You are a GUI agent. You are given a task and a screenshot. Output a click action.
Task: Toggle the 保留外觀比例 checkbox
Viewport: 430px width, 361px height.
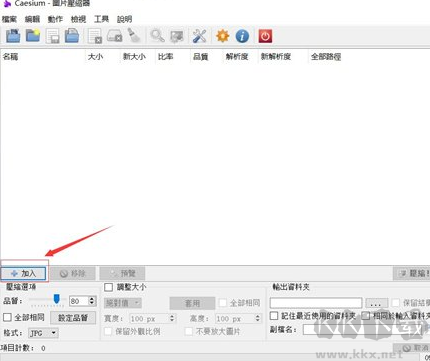click(108, 332)
